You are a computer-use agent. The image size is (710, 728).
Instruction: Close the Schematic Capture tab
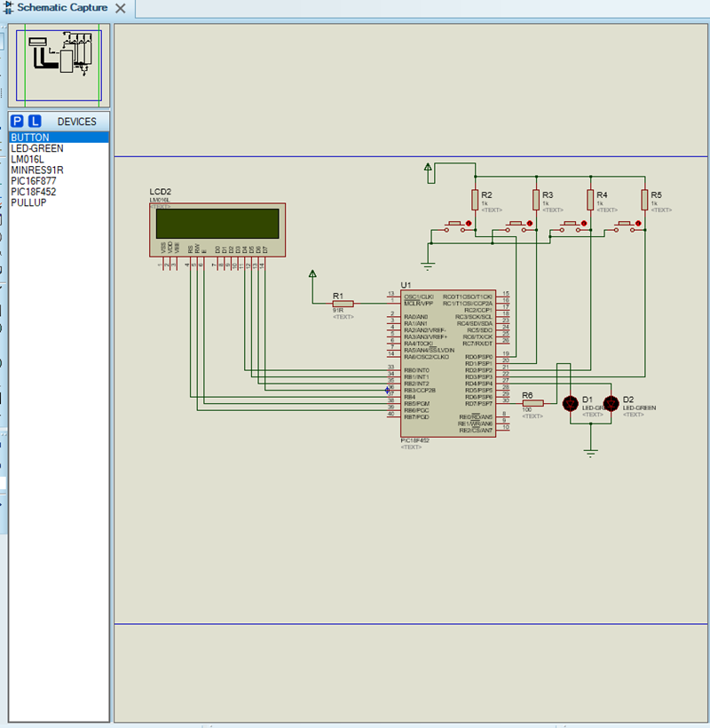click(x=120, y=9)
